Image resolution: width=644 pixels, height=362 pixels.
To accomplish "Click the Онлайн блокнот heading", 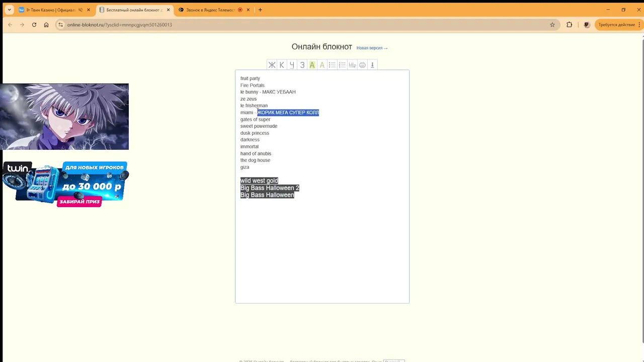I will pos(322,47).
